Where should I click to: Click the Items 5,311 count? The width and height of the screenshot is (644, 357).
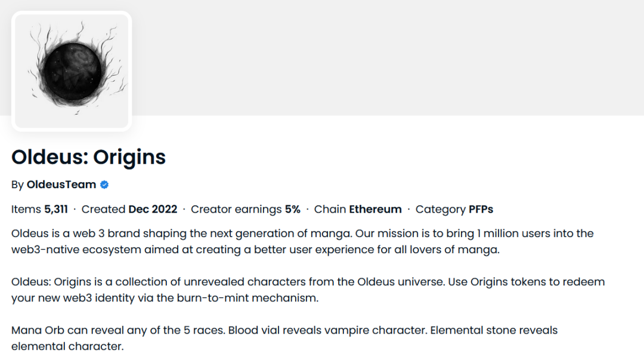(39, 210)
